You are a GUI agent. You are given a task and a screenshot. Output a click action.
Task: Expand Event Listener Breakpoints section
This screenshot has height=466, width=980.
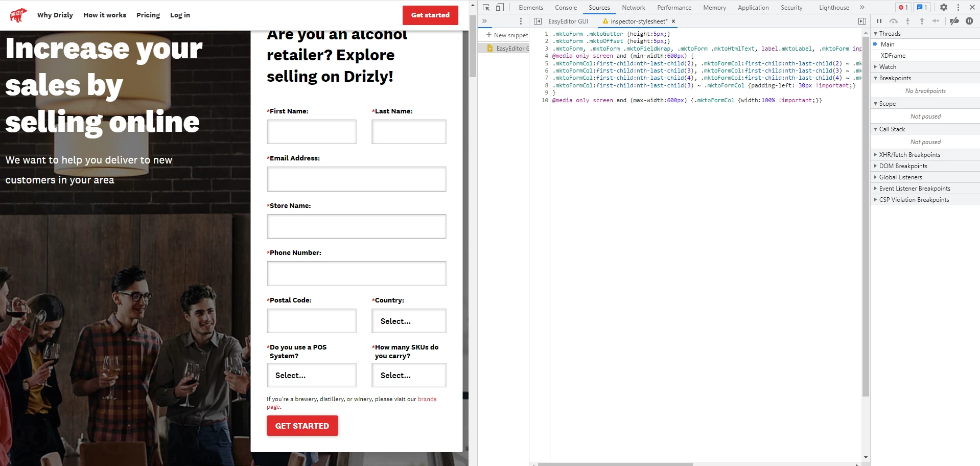tap(925, 188)
